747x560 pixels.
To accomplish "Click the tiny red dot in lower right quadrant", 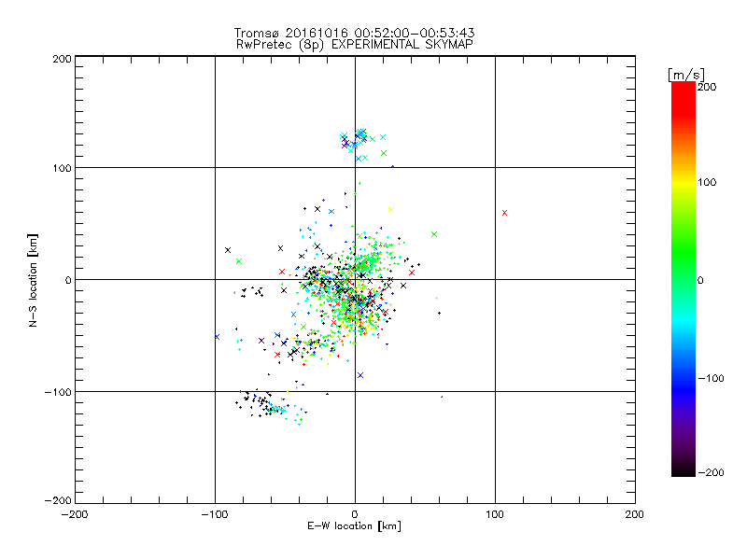I will [442, 397].
